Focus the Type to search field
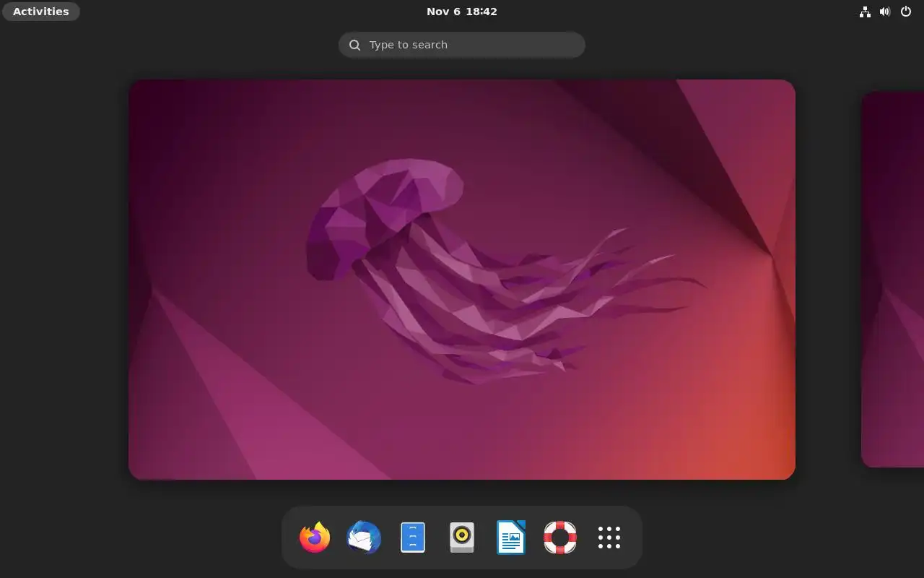The height and width of the screenshot is (578, 924). point(462,45)
